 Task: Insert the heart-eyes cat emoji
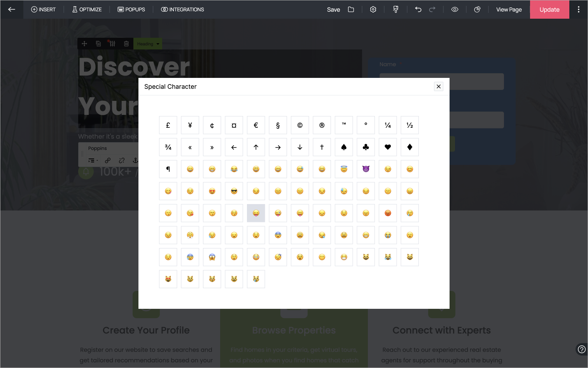168,279
